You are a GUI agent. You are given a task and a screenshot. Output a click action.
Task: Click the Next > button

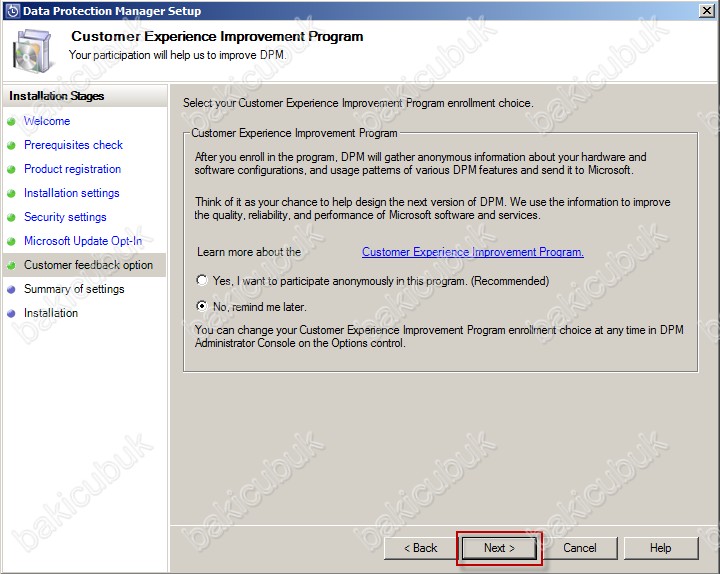tap(499, 548)
